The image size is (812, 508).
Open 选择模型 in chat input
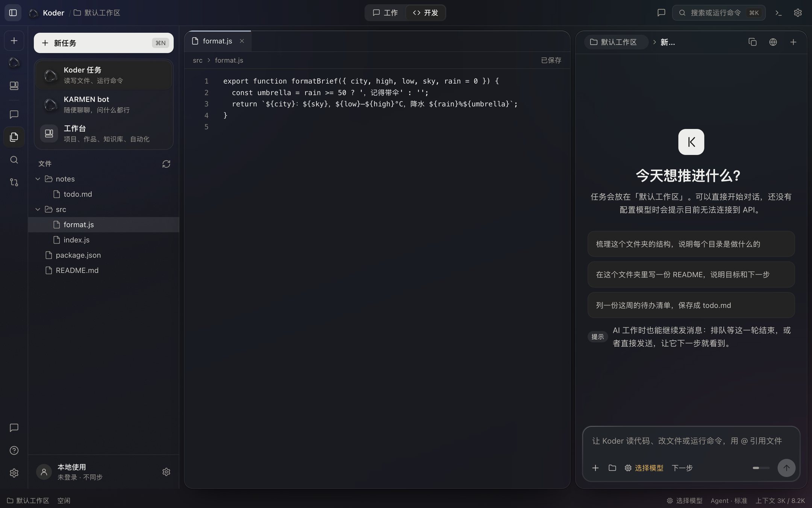click(644, 468)
